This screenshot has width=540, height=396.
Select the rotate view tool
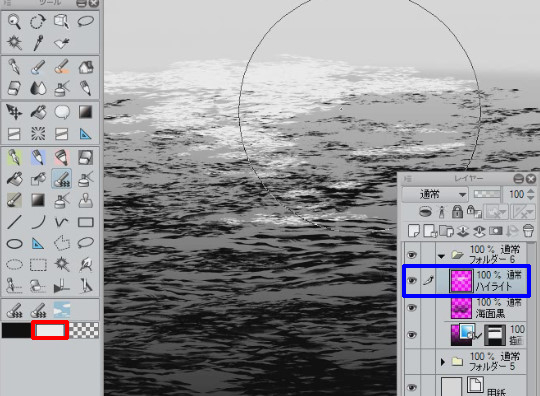tap(38, 22)
